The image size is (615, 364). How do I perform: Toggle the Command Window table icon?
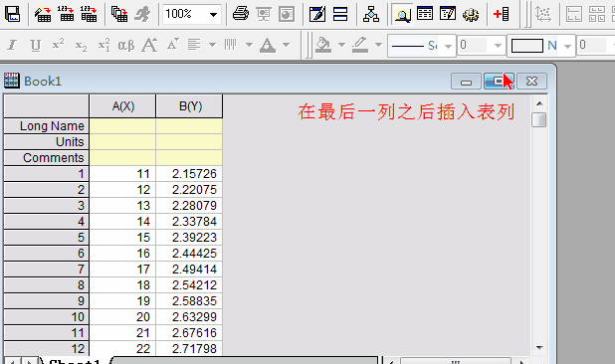[x=425, y=14]
